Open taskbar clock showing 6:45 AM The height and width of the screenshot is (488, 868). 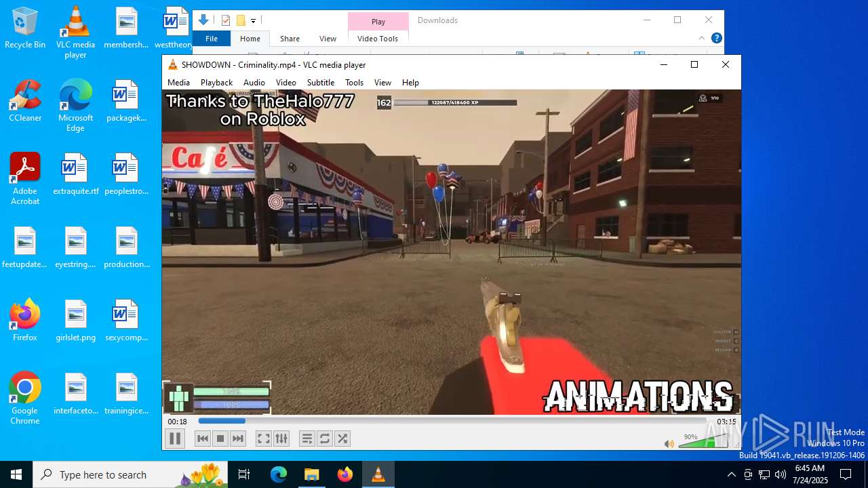[x=810, y=474]
